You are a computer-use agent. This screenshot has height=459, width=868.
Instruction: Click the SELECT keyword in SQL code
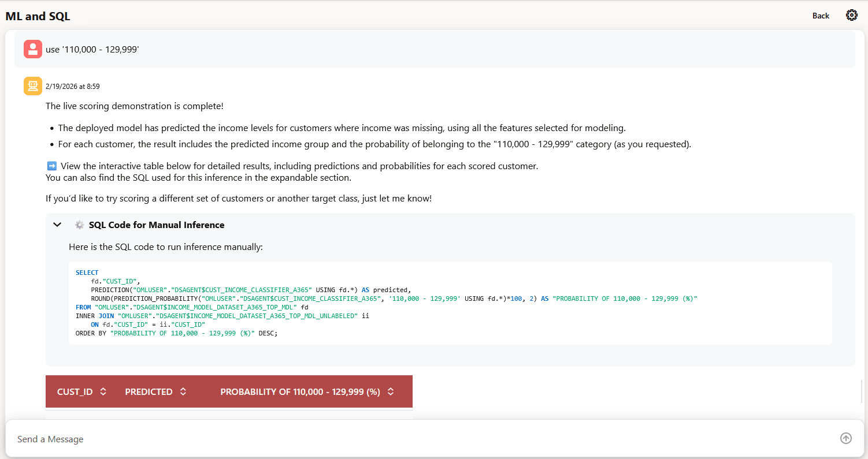coord(87,273)
